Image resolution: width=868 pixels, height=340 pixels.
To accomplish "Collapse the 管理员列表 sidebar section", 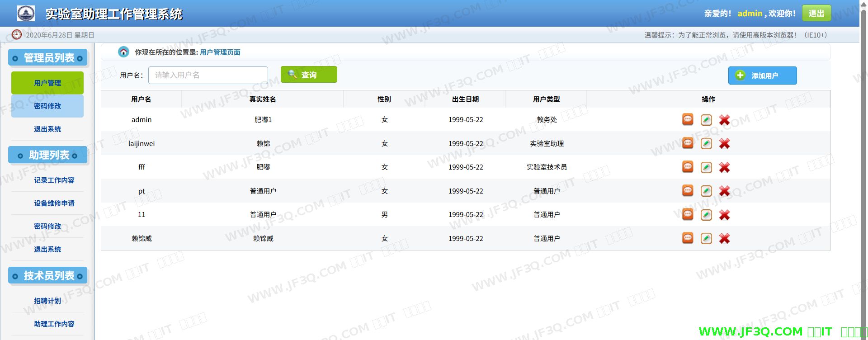I will pyautogui.click(x=48, y=58).
